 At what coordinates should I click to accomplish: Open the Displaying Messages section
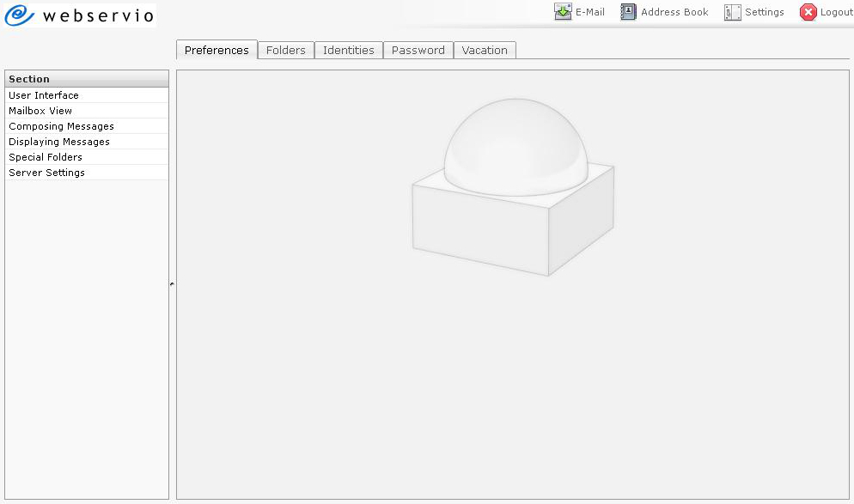click(87, 142)
